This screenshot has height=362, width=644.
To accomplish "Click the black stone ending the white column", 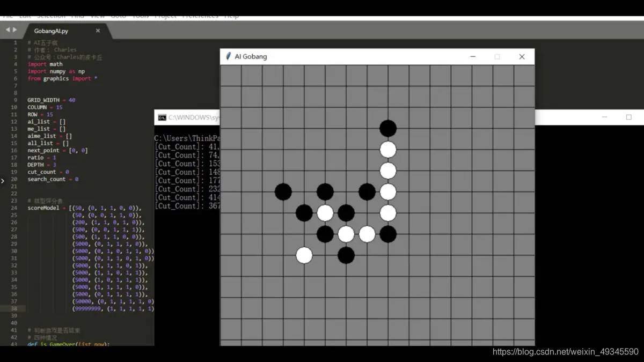I will click(x=388, y=234).
